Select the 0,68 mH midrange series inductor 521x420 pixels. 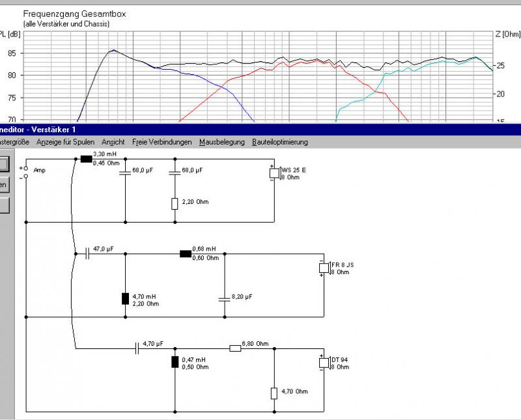tap(185, 253)
